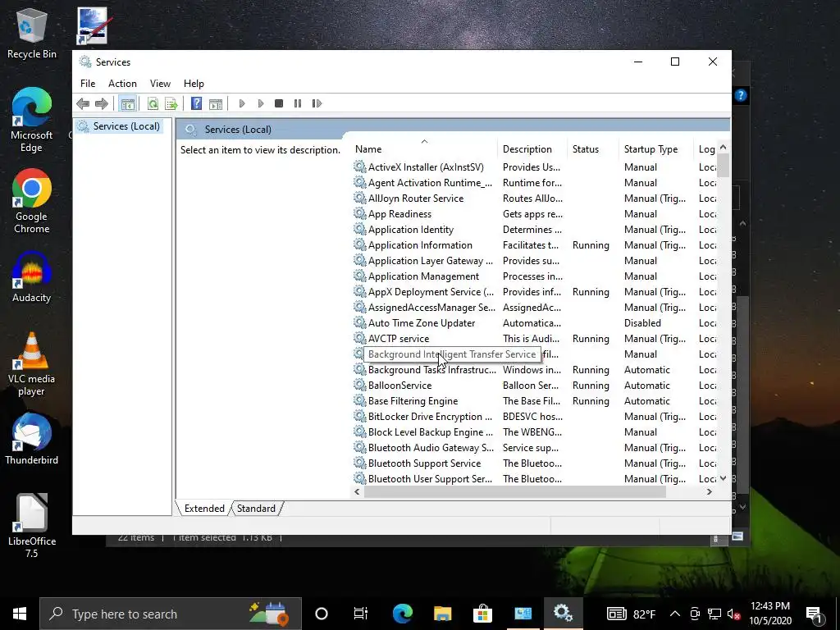Open the Help menu
The width and height of the screenshot is (840, 630).
point(194,84)
